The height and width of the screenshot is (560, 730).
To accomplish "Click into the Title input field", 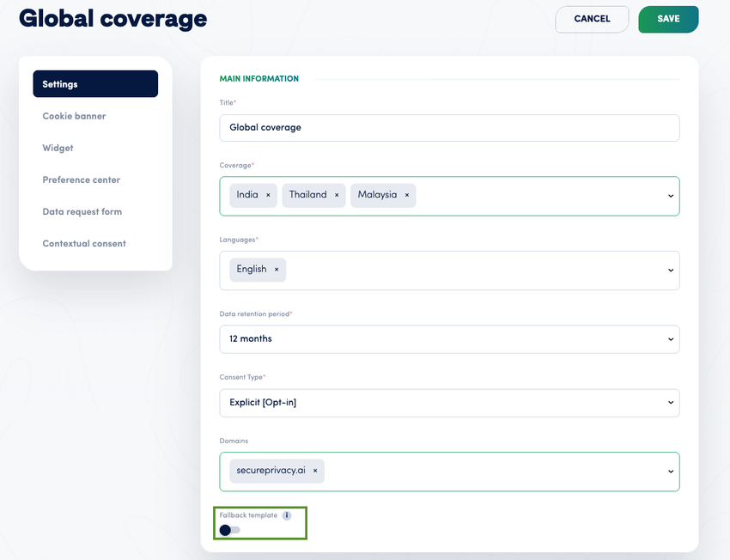I will point(449,128).
